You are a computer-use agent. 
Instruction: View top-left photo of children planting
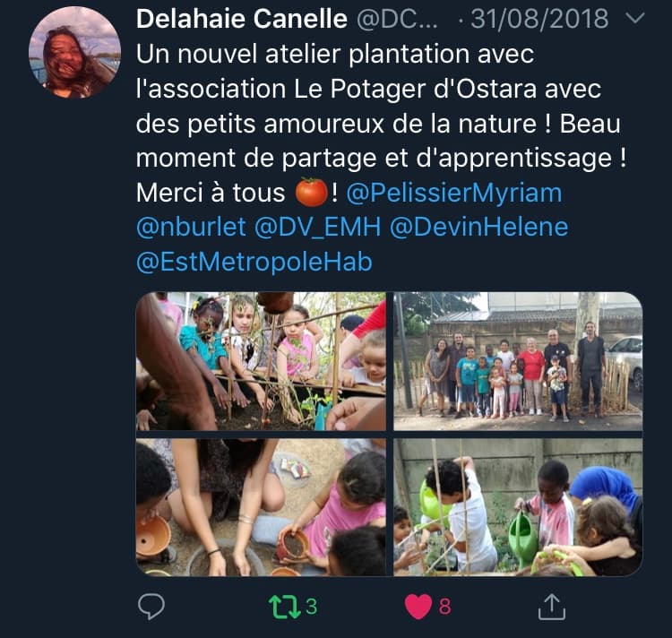click(x=261, y=361)
